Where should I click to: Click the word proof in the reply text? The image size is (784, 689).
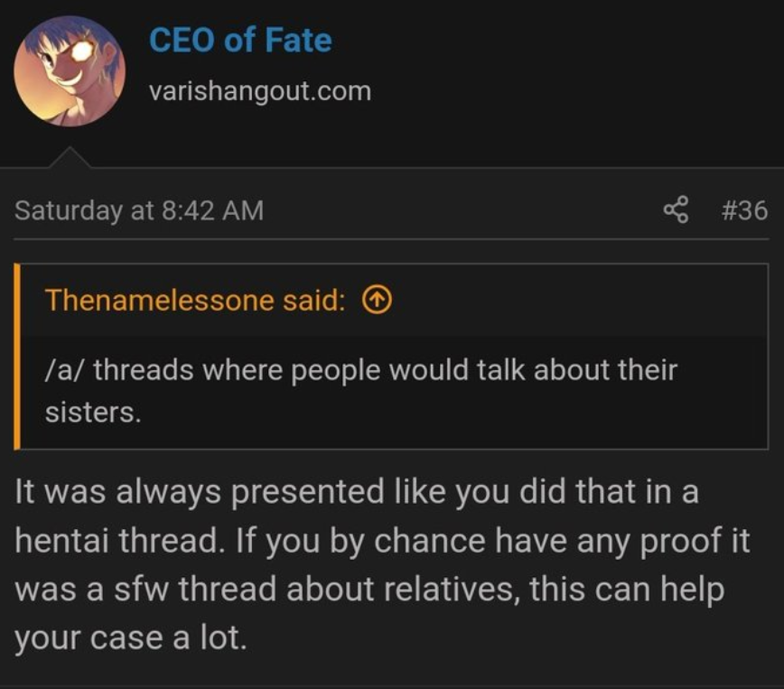point(682,542)
